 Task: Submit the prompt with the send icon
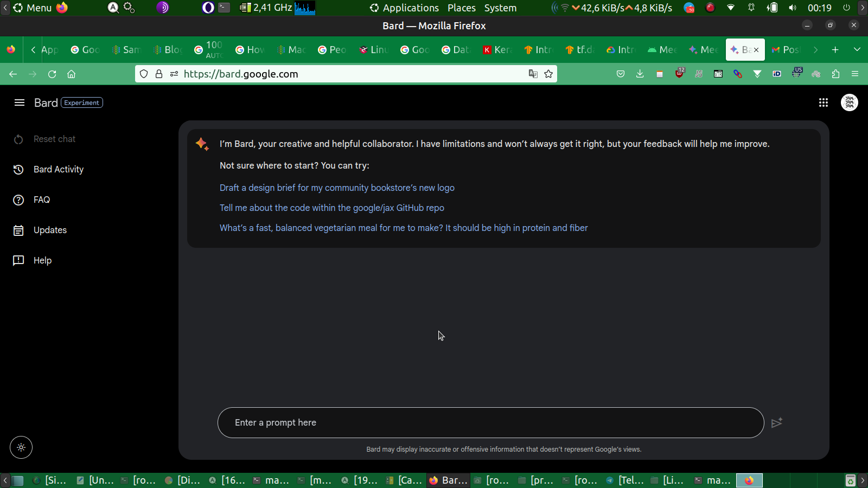tap(777, 422)
